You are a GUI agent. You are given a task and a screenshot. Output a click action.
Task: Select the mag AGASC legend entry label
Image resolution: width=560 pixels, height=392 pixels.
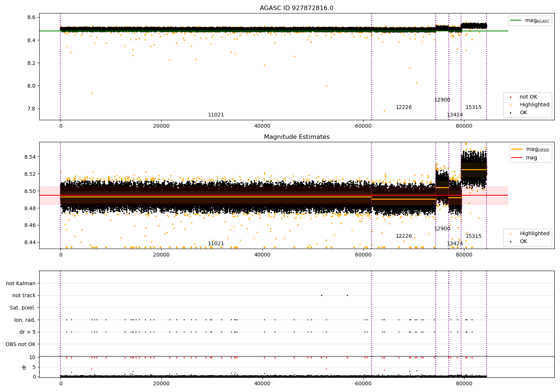537,21
